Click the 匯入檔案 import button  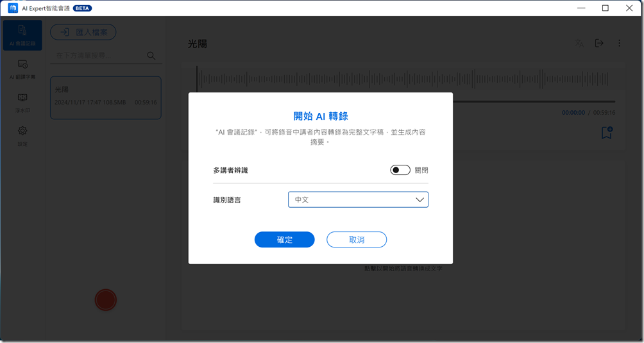tap(83, 32)
